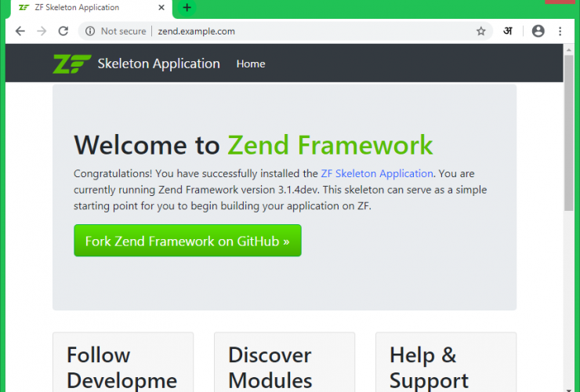The height and width of the screenshot is (392, 580).
Task: Click the browser Forward arrow
Action: (x=42, y=31)
